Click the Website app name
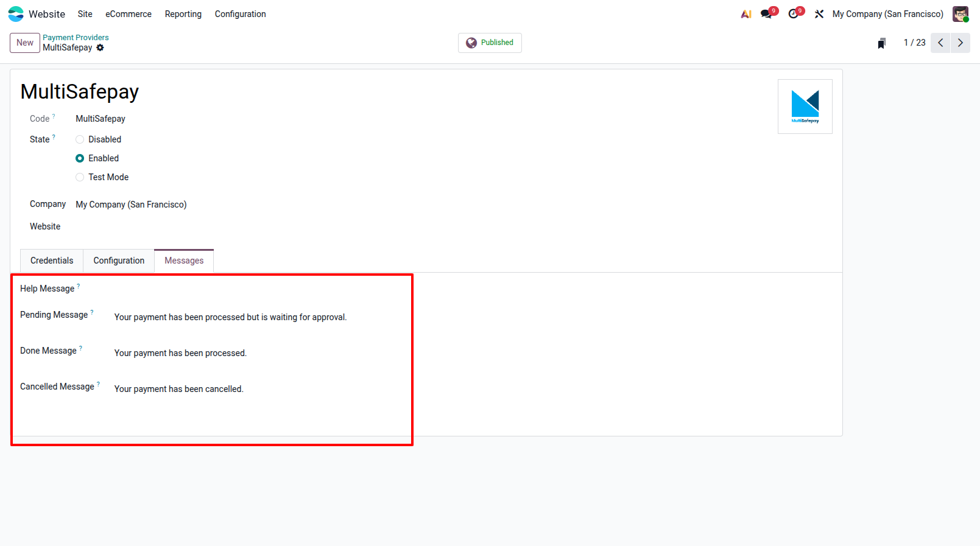The height and width of the screenshot is (546, 980). click(x=47, y=14)
